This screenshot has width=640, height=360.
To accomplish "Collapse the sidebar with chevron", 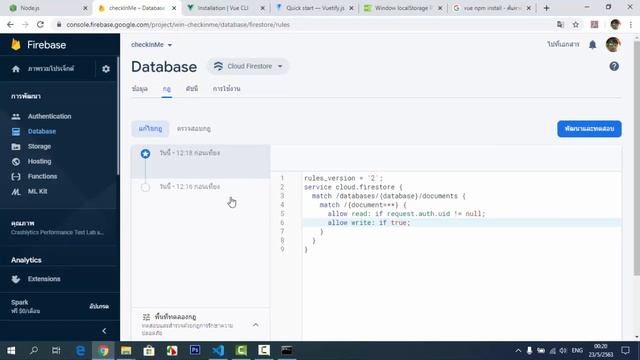I will click(104, 331).
